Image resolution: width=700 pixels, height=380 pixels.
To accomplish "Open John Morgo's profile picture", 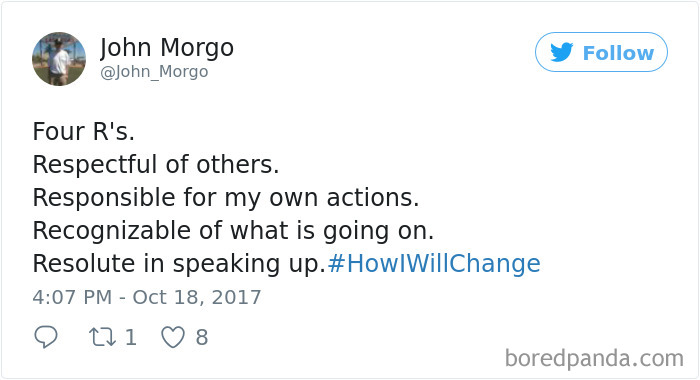I will click(59, 58).
